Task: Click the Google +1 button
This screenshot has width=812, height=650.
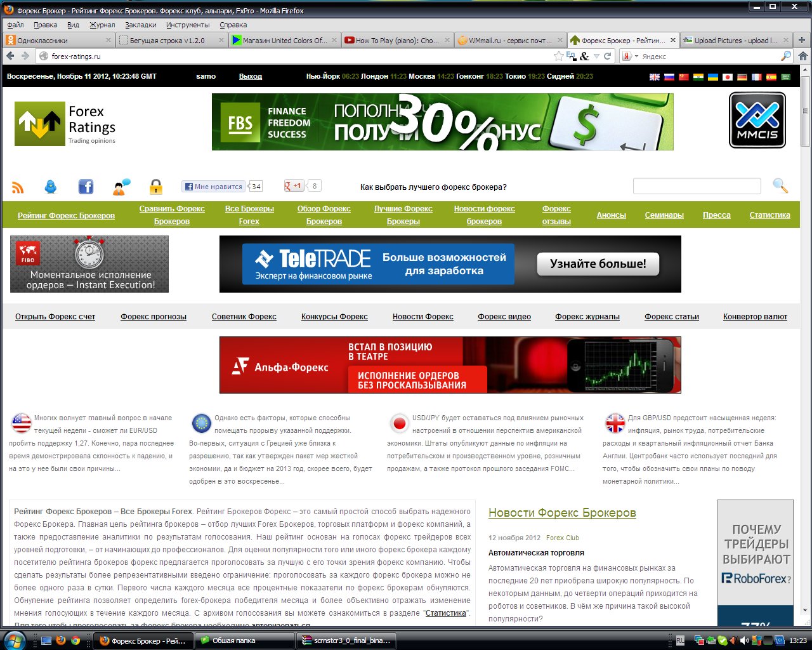Action: (294, 186)
